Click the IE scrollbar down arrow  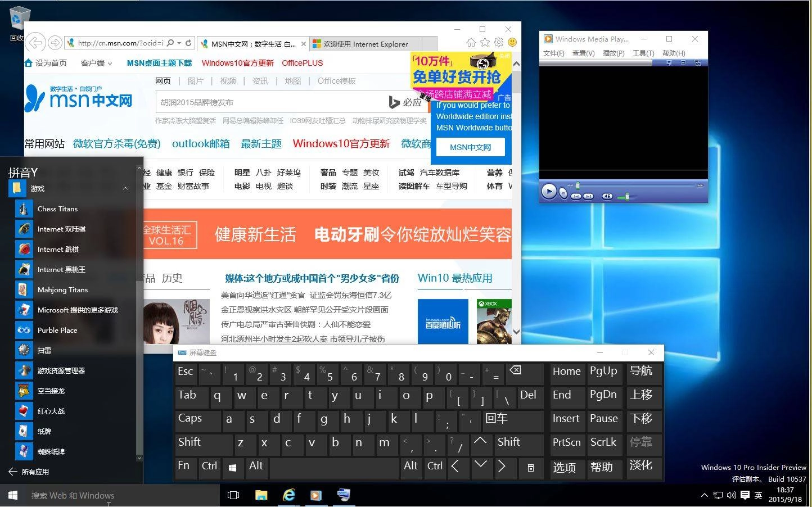[x=516, y=332]
